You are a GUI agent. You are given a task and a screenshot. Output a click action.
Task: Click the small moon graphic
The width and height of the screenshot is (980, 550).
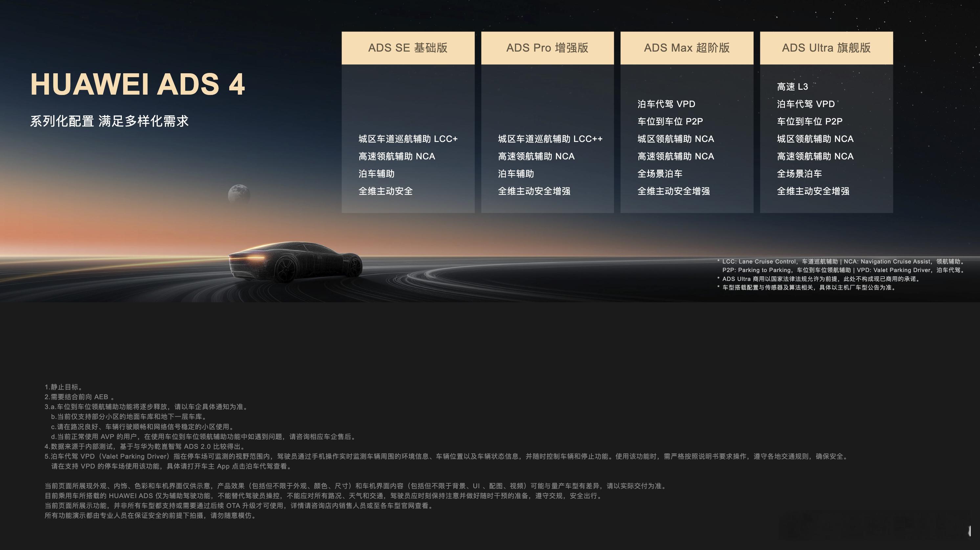239,194
